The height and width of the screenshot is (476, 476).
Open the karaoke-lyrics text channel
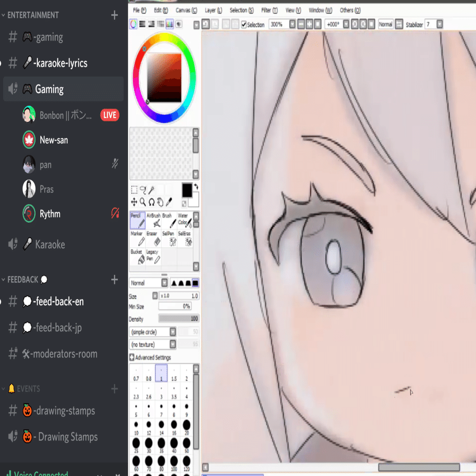click(x=63, y=63)
